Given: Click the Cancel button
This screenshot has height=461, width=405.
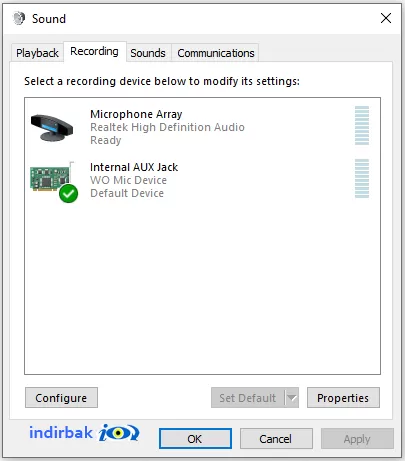Looking at the screenshot, I should coord(276,439).
